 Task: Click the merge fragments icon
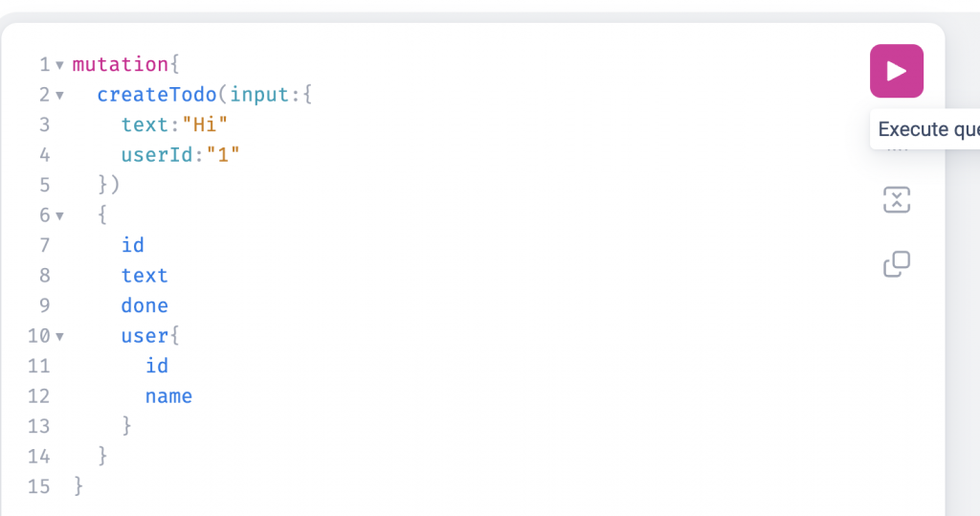coord(896,200)
